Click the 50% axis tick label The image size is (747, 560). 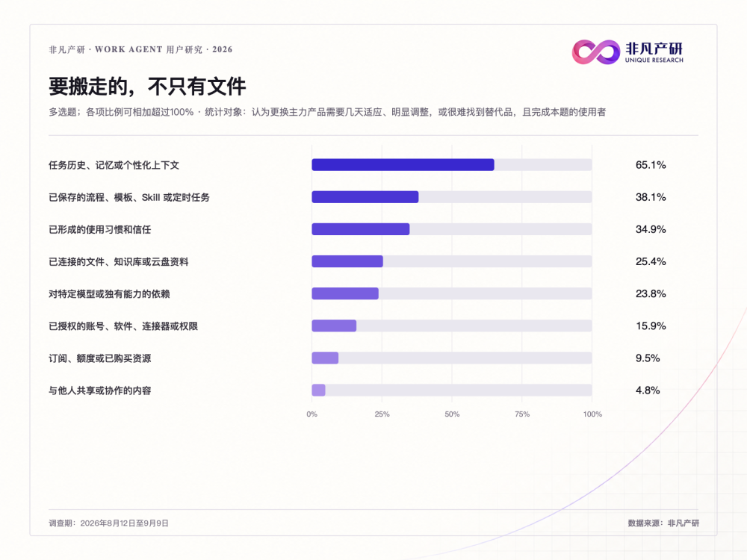point(452,414)
